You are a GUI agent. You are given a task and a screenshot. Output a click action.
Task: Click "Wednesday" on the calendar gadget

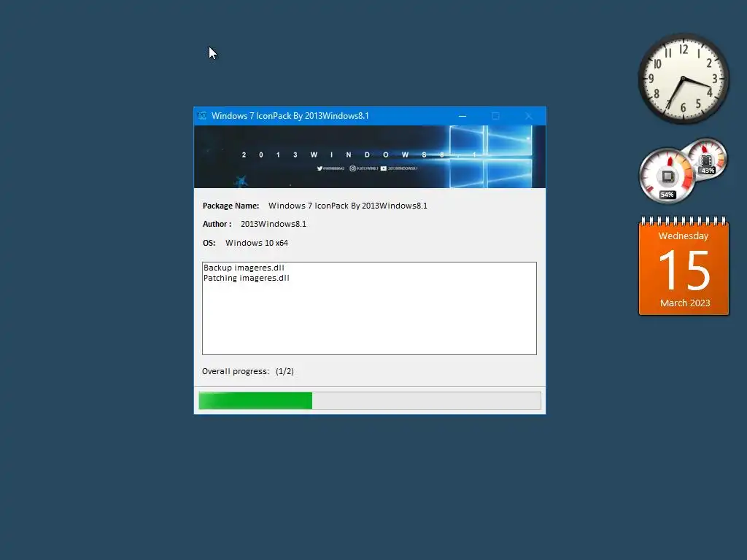click(x=683, y=236)
